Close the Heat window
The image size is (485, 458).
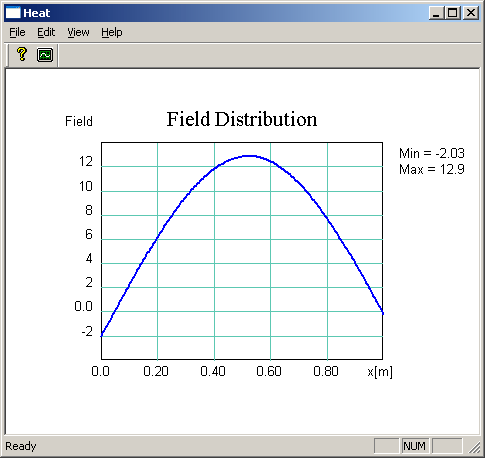point(471,13)
